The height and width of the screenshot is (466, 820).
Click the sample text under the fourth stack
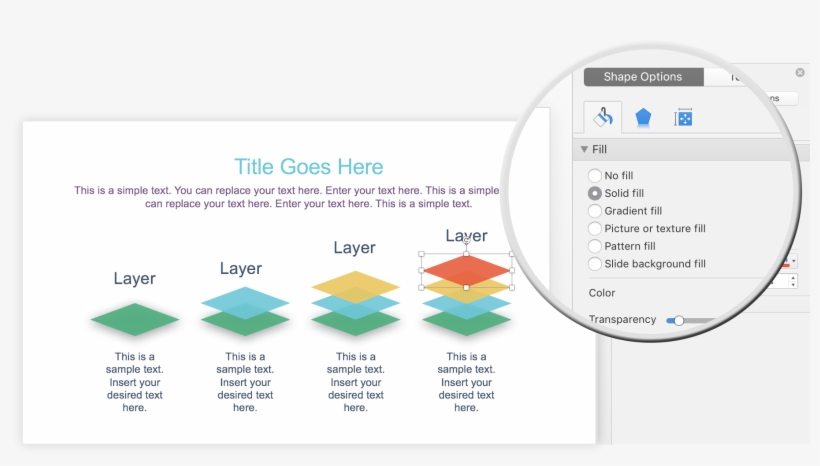466,382
